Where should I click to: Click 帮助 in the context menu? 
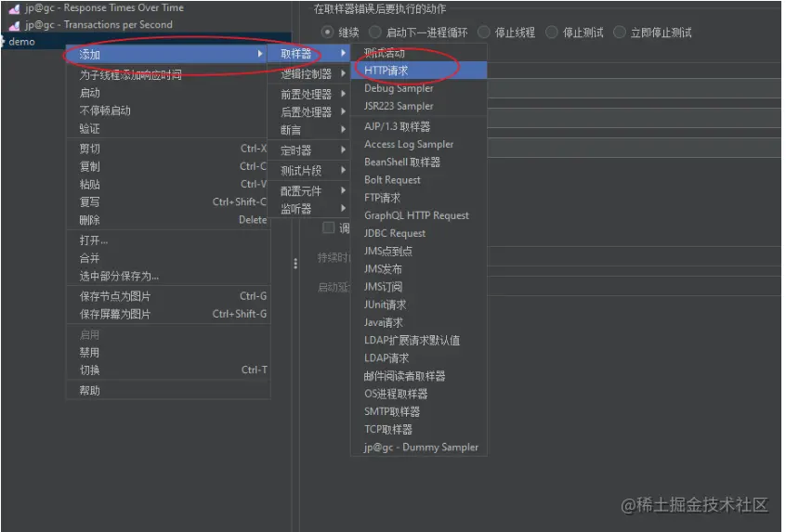pyautogui.click(x=168, y=391)
